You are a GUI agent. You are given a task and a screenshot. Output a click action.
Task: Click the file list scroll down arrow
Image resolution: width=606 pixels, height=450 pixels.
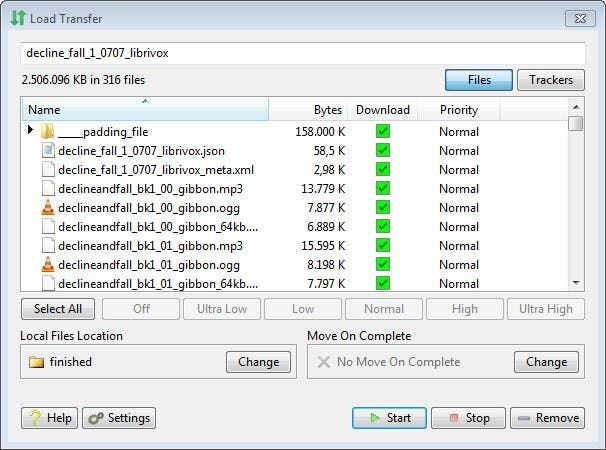pos(576,283)
